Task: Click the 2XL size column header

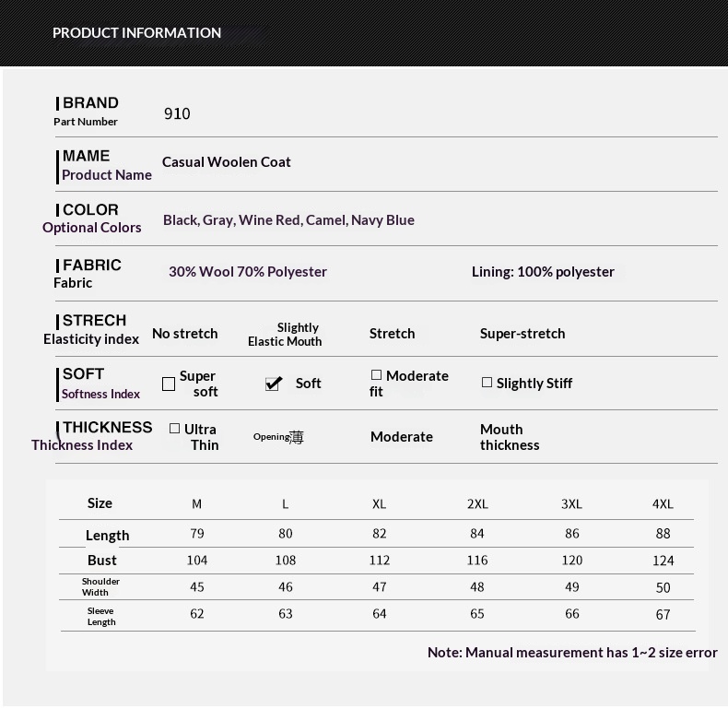Action: 477,503
